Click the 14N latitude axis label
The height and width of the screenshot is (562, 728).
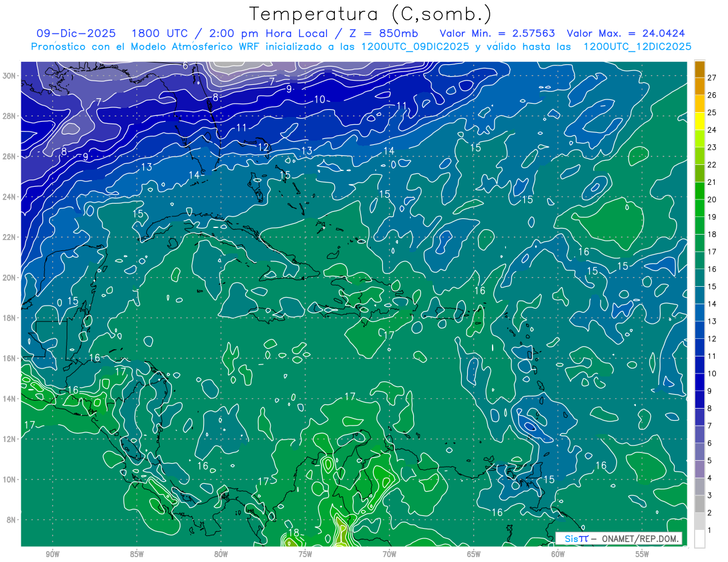click(x=10, y=399)
